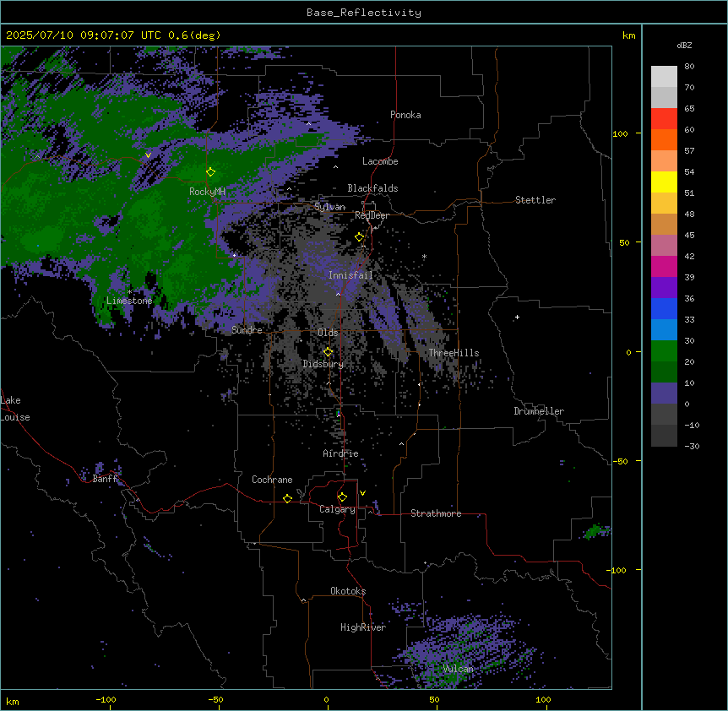Viewport: 728px width, 711px height.
Task: Click the Vulcan label
Action: 459,669
